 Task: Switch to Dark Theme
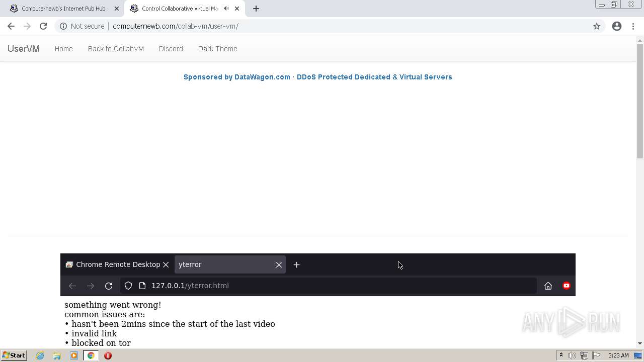[218, 49]
